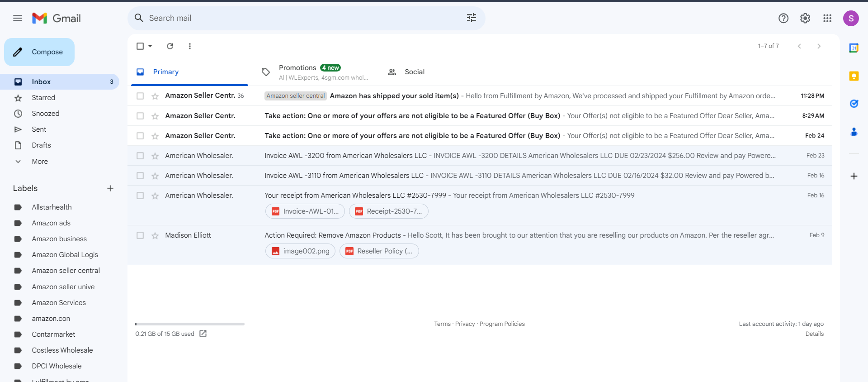Click the Gmail logo

pos(57,18)
